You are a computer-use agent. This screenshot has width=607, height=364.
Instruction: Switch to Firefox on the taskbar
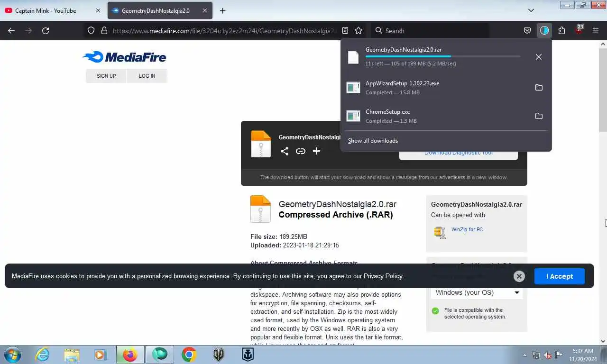[x=130, y=355]
